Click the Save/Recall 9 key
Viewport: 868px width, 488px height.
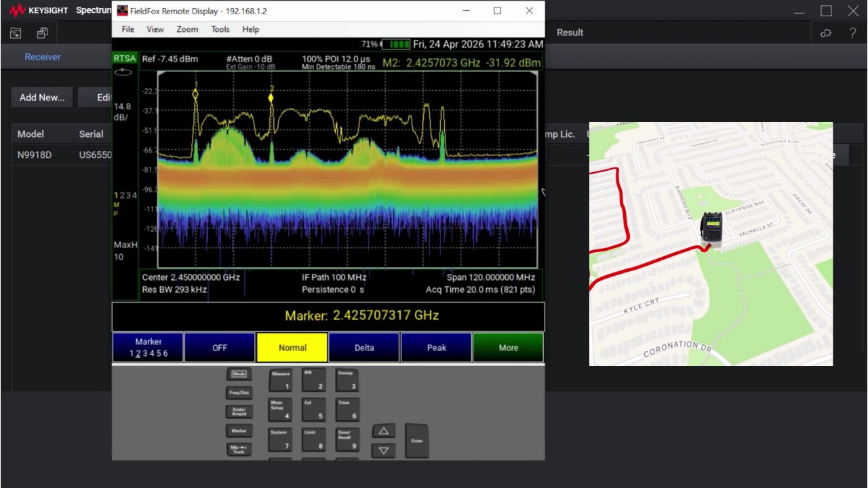(346, 439)
